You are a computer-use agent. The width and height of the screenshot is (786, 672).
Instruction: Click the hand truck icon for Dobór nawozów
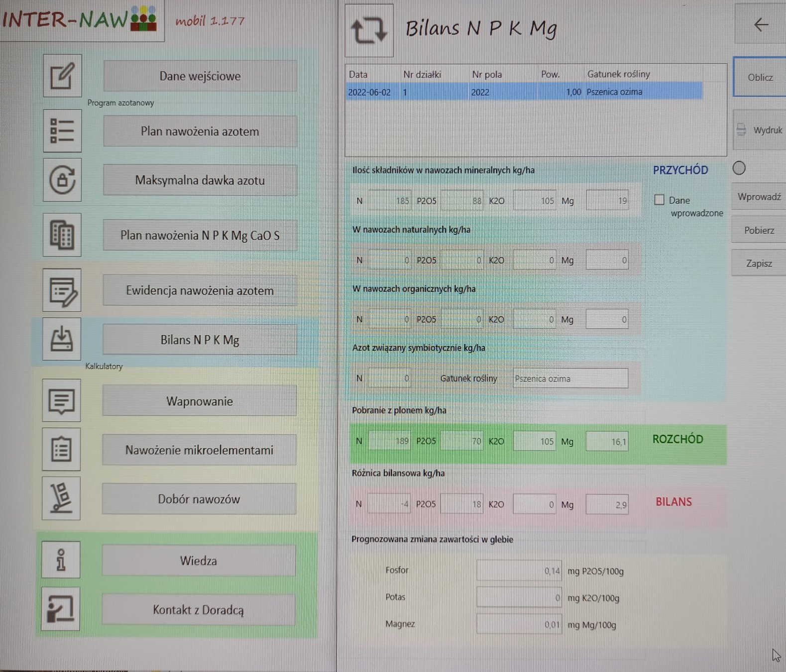tap(61, 498)
